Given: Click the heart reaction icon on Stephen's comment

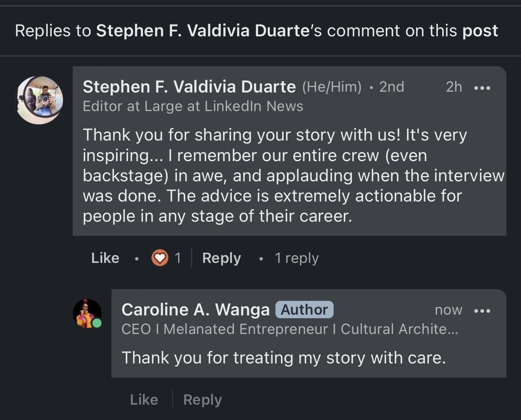Looking at the screenshot, I should (x=160, y=258).
